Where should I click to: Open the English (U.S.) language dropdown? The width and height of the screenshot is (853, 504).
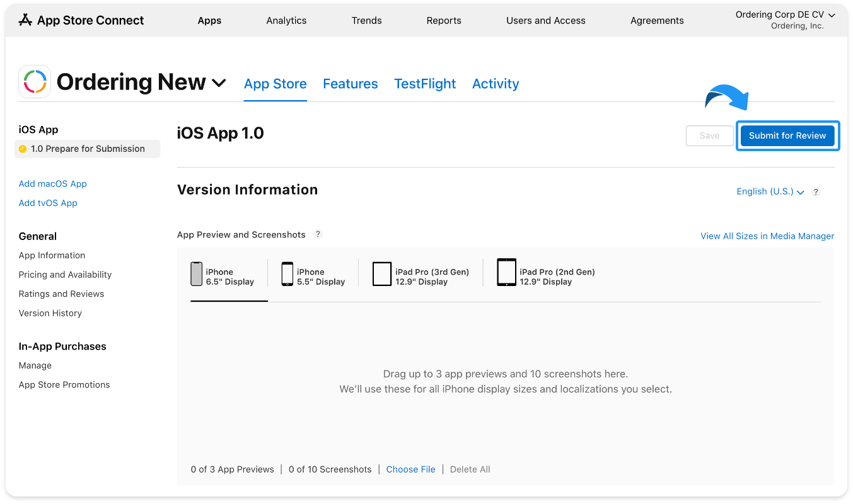coord(770,192)
